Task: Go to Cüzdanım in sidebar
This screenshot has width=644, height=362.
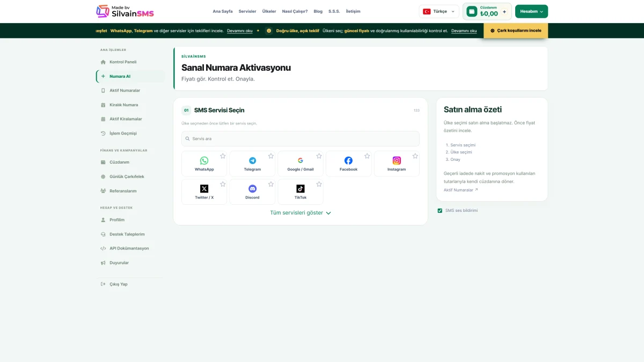Action: coord(130,162)
